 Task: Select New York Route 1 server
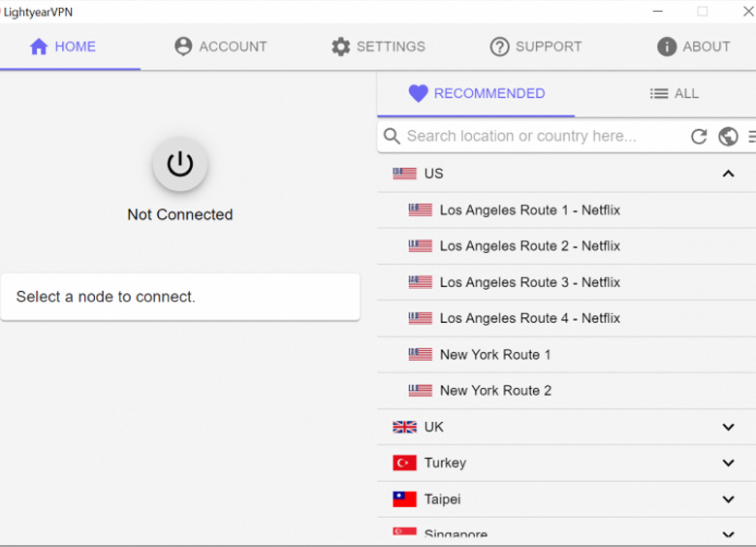567,355
